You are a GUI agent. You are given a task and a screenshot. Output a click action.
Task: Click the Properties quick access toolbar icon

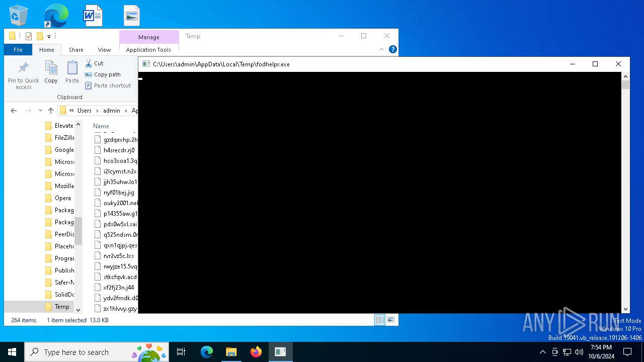point(29,36)
